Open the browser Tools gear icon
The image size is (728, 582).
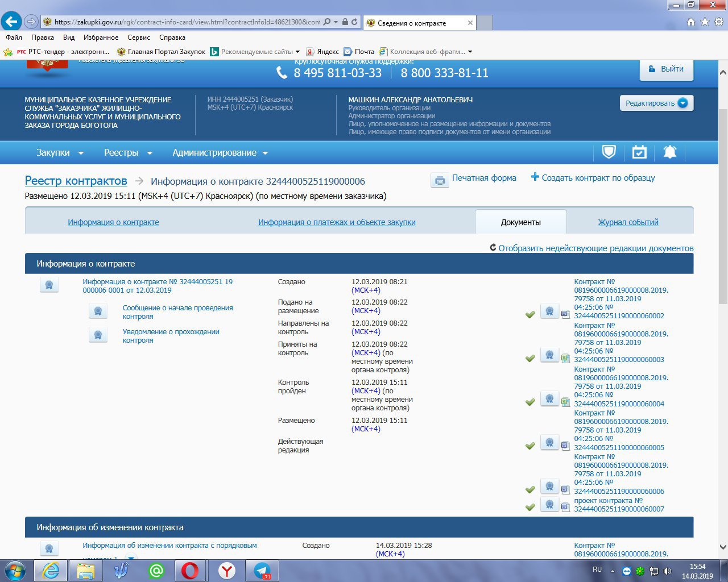(x=718, y=22)
